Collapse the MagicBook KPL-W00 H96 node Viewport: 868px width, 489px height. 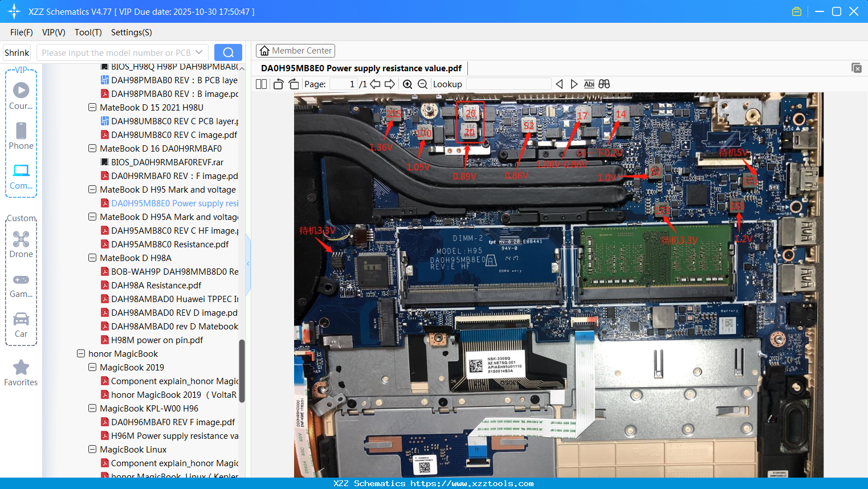pyautogui.click(x=92, y=408)
